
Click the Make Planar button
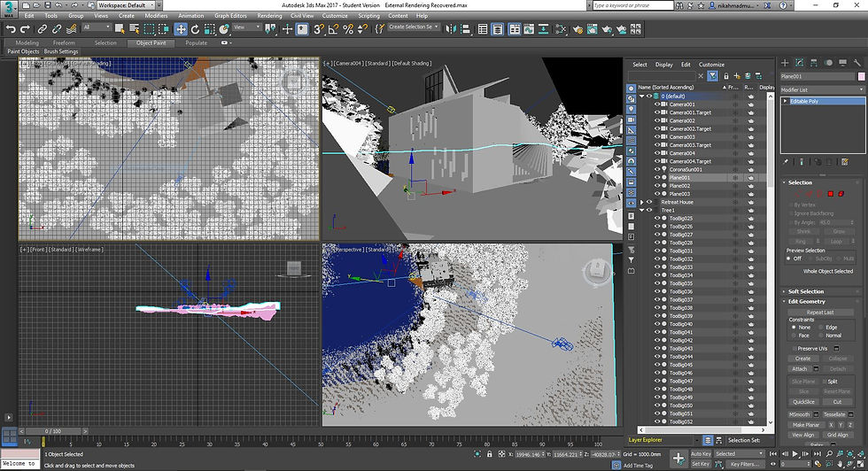[x=805, y=424]
